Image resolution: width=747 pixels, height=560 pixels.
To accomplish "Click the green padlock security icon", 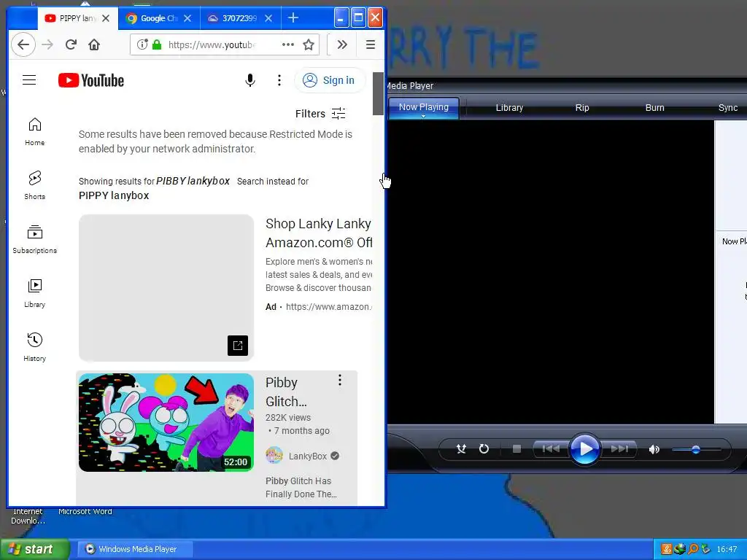I will coord(157,44).
